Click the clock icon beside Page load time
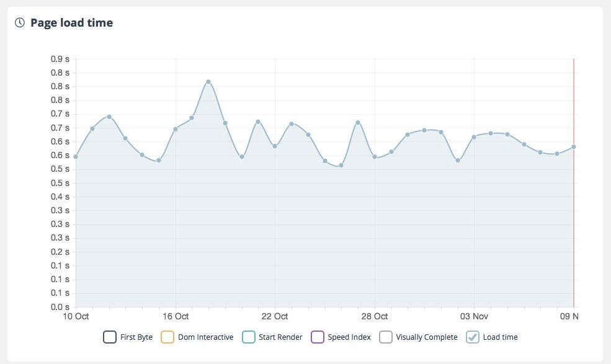Viewport: 611px width, 364px height. point(20,23)
